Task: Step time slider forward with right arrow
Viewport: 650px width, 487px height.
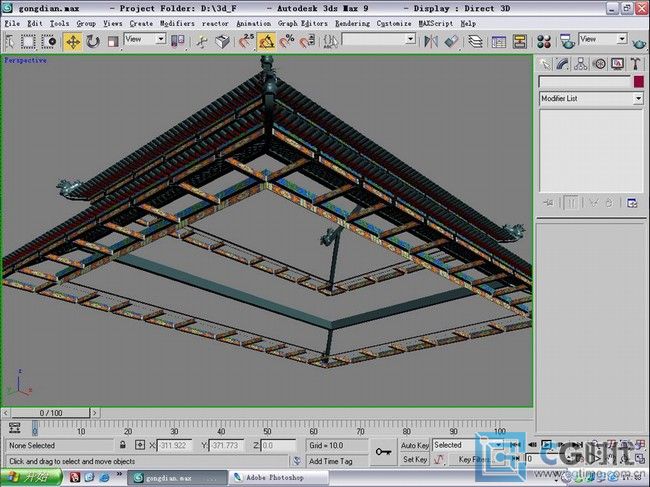Action: (95, 413)
